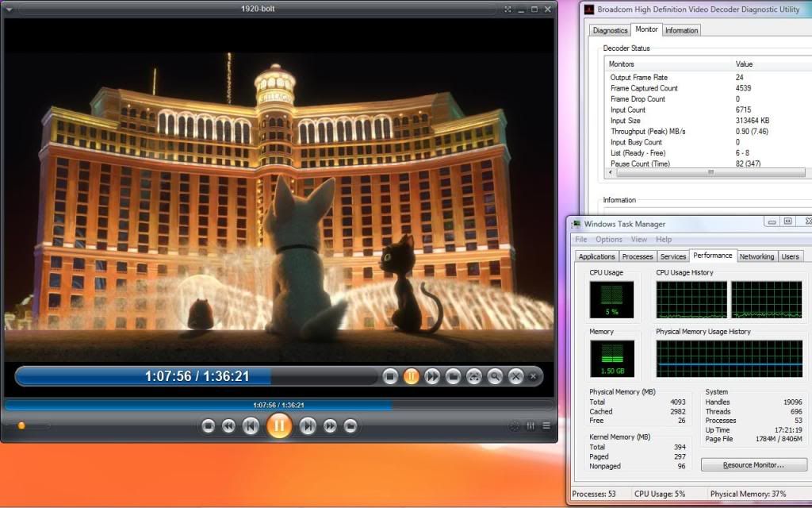The image size is (812, 508).
Task: Click stop button in the bottom control bar
Action: (x=209, y=426)
